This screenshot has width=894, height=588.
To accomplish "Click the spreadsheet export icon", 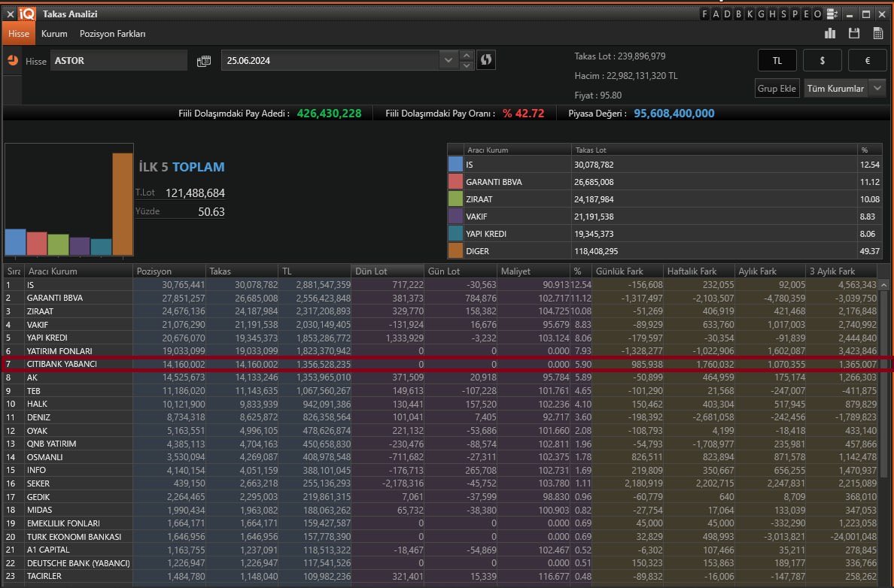I will [878, 34].
